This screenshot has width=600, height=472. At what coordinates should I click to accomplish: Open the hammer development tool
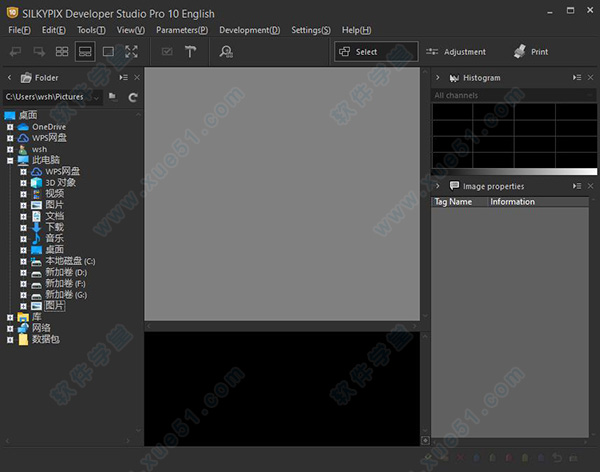190,52
